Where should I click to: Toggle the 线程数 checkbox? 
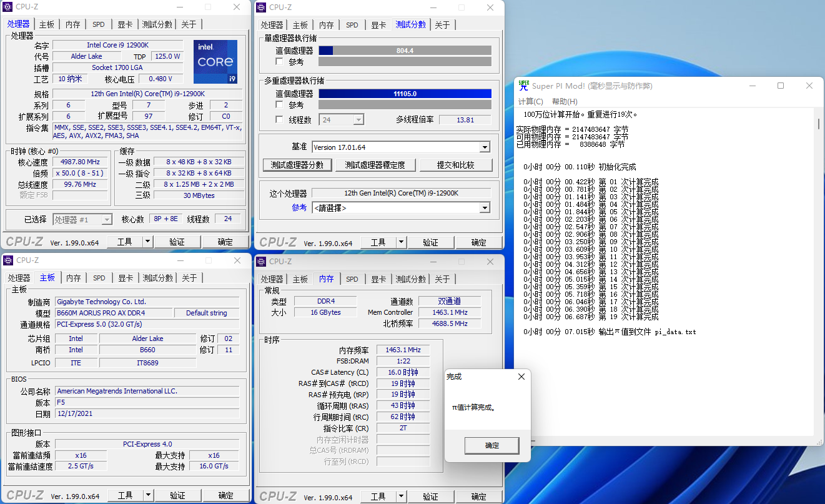pyautogui.click(x=280, y=119)
